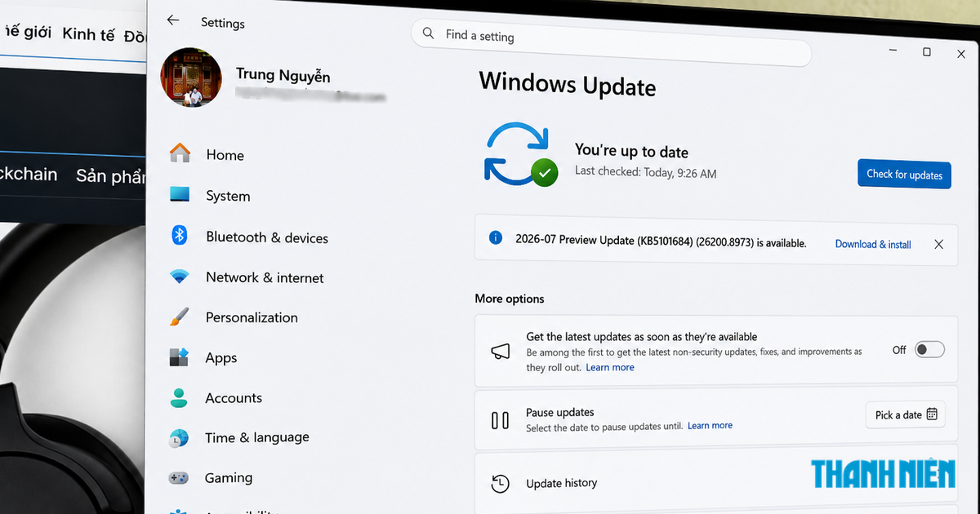Click Download & install link
Image resolution: width=980 pixels, height=514 pixels.
pyautogui.click(x=873, y=244)
